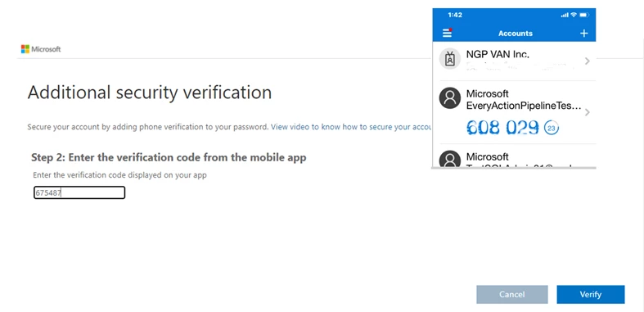
Task: Open the View video to secure account link
Action: coord(352,127)
